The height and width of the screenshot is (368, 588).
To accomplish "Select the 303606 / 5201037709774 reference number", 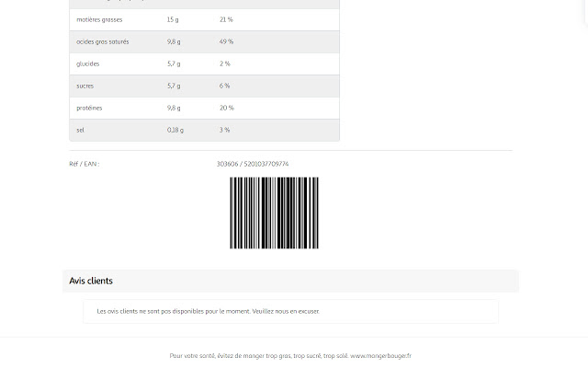I will (x=253, y=164).
